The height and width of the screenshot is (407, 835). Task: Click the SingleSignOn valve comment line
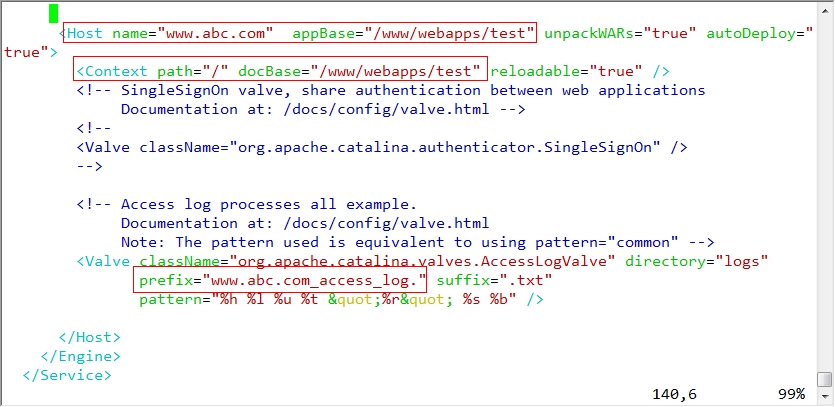coord(391,91)
